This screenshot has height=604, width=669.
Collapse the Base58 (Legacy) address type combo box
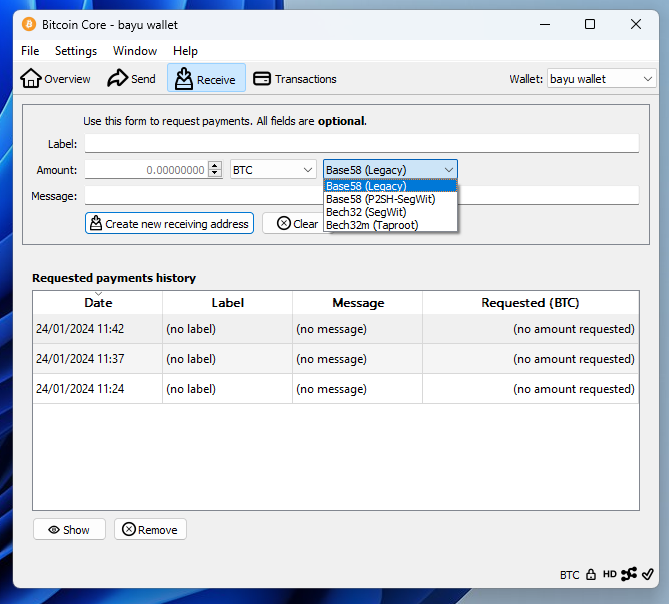point(390,169)
